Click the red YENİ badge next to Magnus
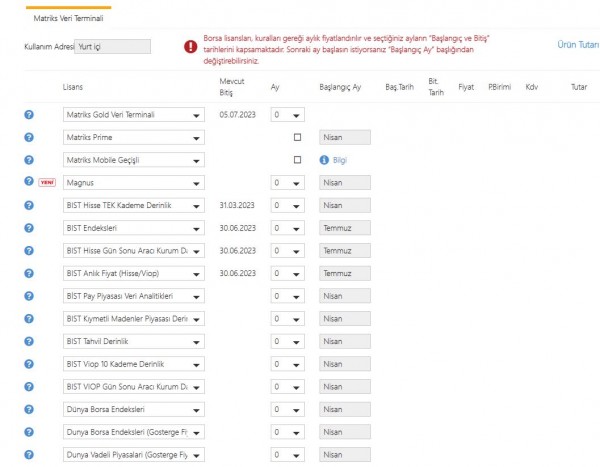600x467 pixels. tap(47, 183)
